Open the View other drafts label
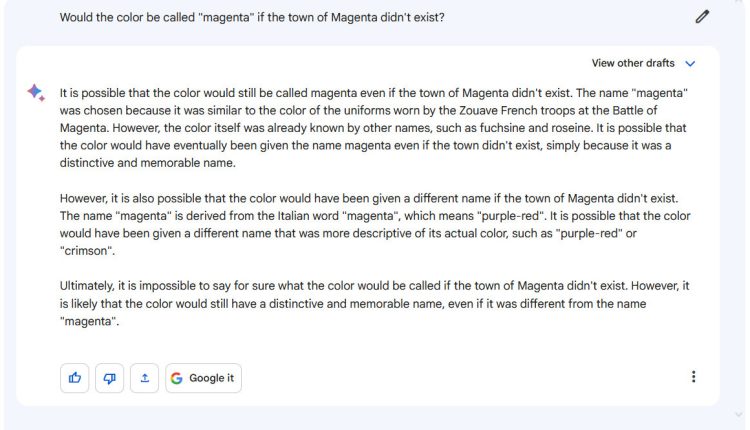Viewport: 750px width, 430px height. click(x=633, y=63)
